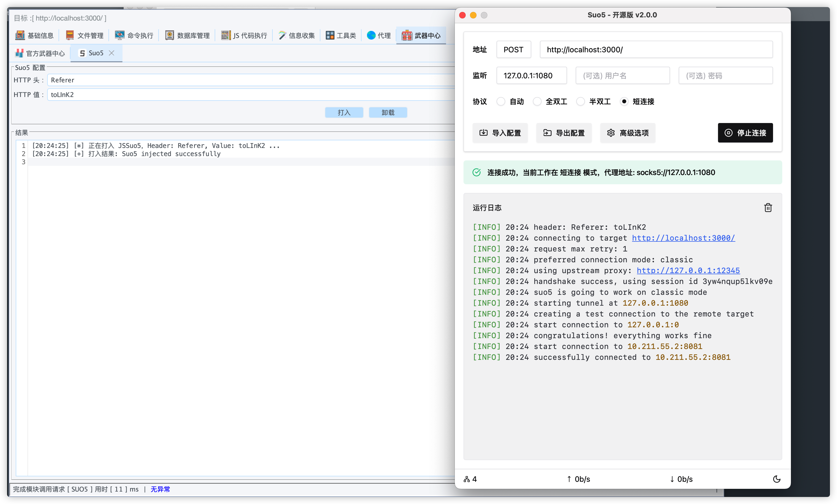Select the 全双工 protocol option
The height and width of the screenshot is (504, 837).
537,101
